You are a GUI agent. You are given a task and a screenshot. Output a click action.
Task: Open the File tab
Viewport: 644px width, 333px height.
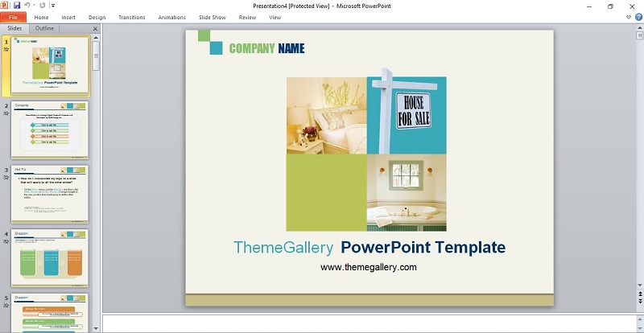click(x=13, y=17)
